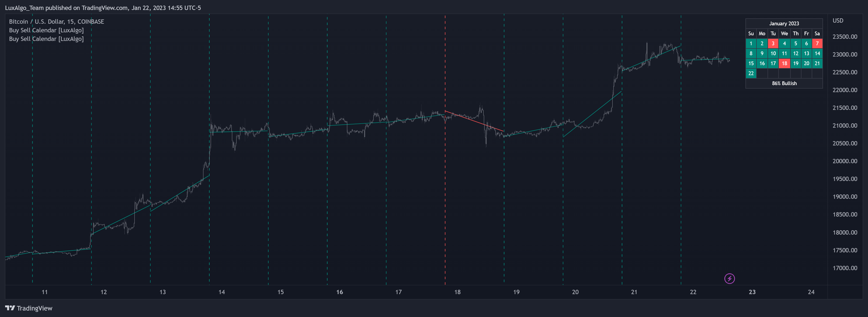The image size is (868, 317).
Task: Select red calendar day 3
Action: pos(773,43)
